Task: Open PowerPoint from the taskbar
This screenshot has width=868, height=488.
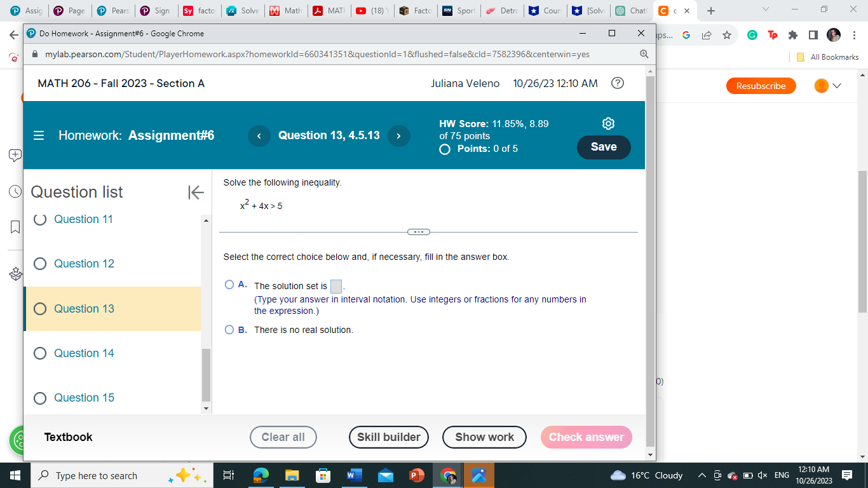Action: (x=416, y=475)
